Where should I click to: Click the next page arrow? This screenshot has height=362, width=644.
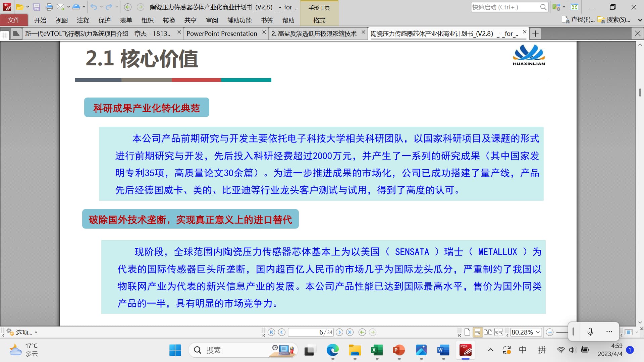339,332
